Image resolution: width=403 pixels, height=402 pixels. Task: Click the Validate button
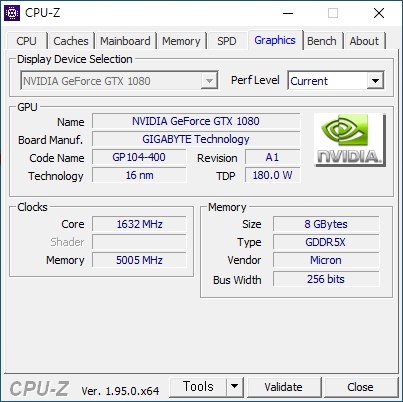283,387
